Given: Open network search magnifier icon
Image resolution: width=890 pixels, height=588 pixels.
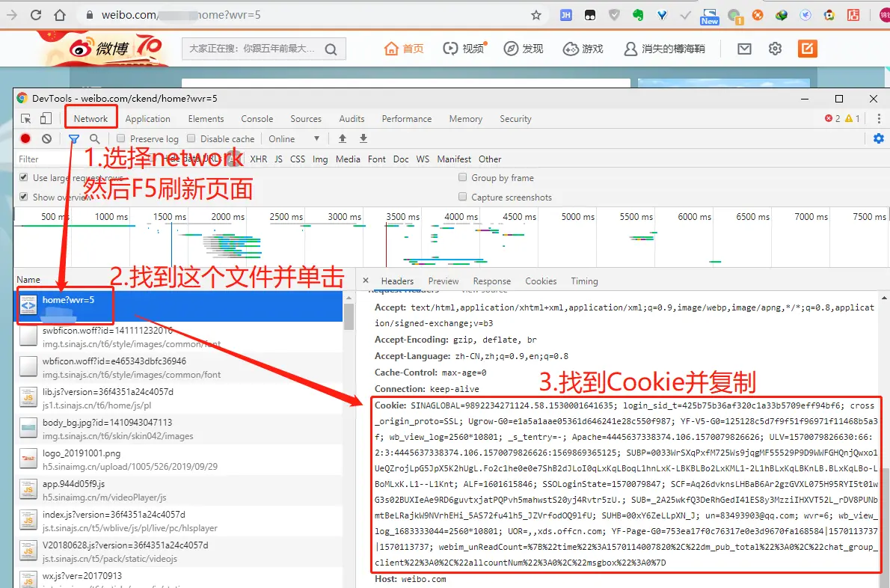Looking at the screenshot, I should click(94, 138).
